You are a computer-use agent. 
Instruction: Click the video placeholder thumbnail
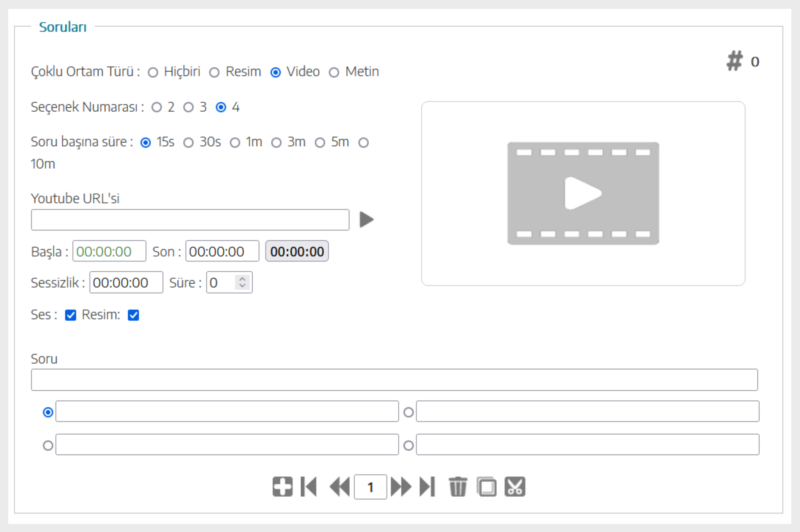(x=583, y=193)
